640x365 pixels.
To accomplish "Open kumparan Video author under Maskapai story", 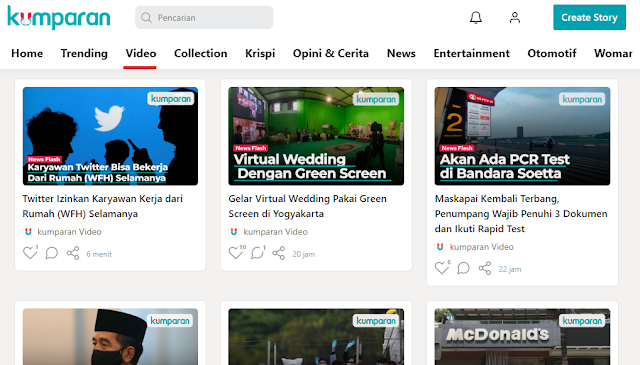I will (482, 247).
